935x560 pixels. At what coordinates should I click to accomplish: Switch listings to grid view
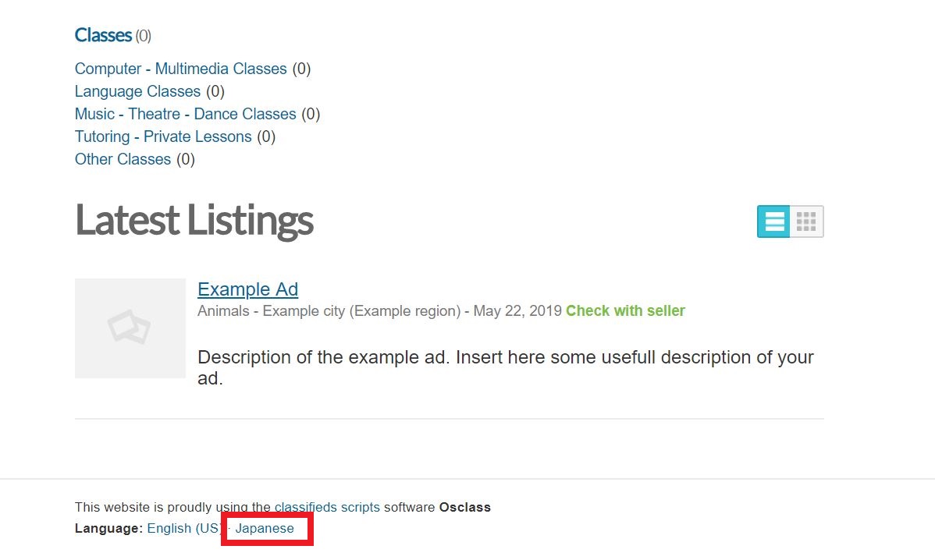pyautogui.click(x=806, y=222)
